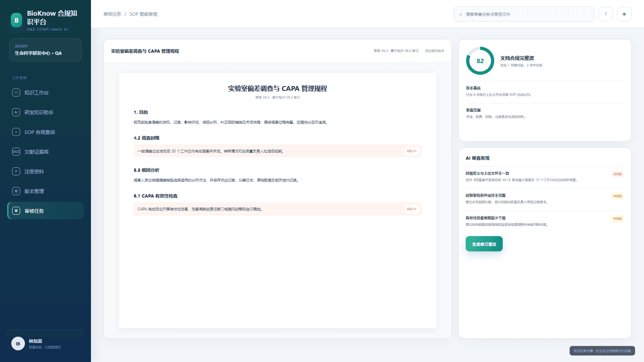The image size is (644, 362).
Task: Click the 中风险 badge on 有效性检查周期 row
Action: click(x=617, y=219)
